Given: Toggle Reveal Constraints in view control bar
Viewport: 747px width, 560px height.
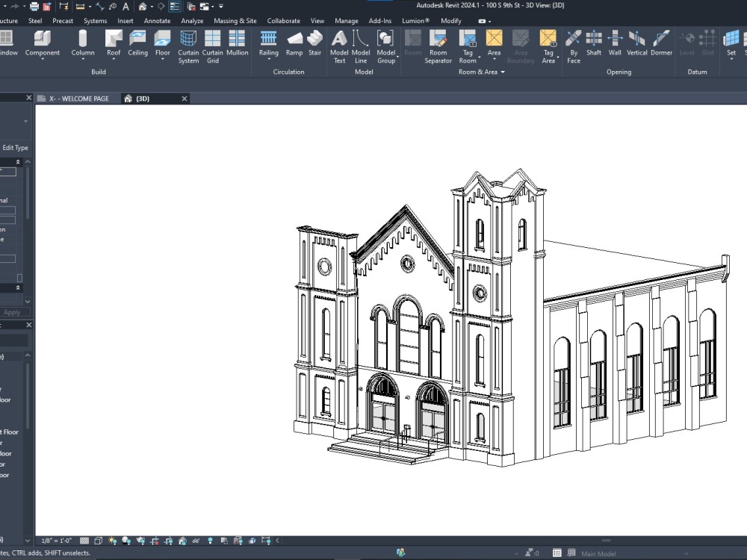Looking at the screenshot, I should coord(266,541).
